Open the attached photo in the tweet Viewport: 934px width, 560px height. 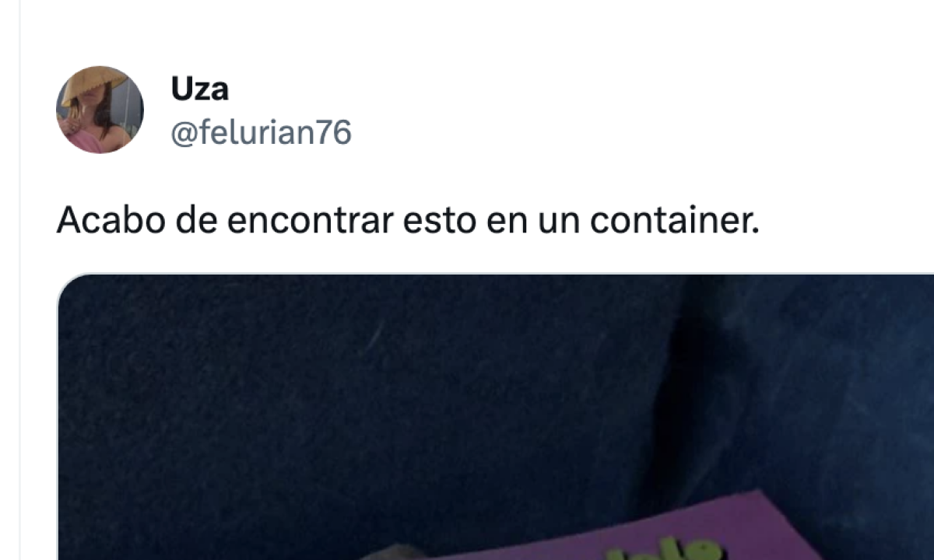(x=496, y=417)
